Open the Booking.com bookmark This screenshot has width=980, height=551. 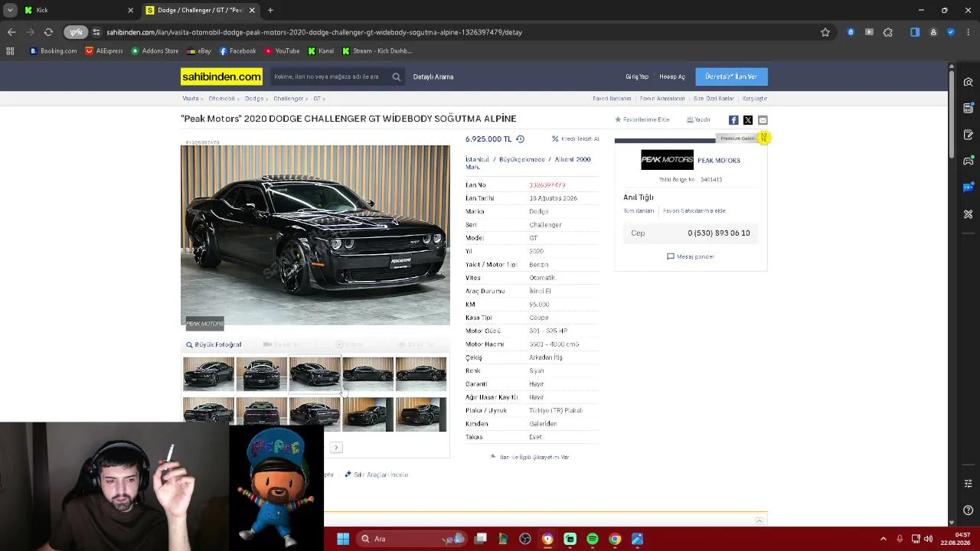[54, 51]
